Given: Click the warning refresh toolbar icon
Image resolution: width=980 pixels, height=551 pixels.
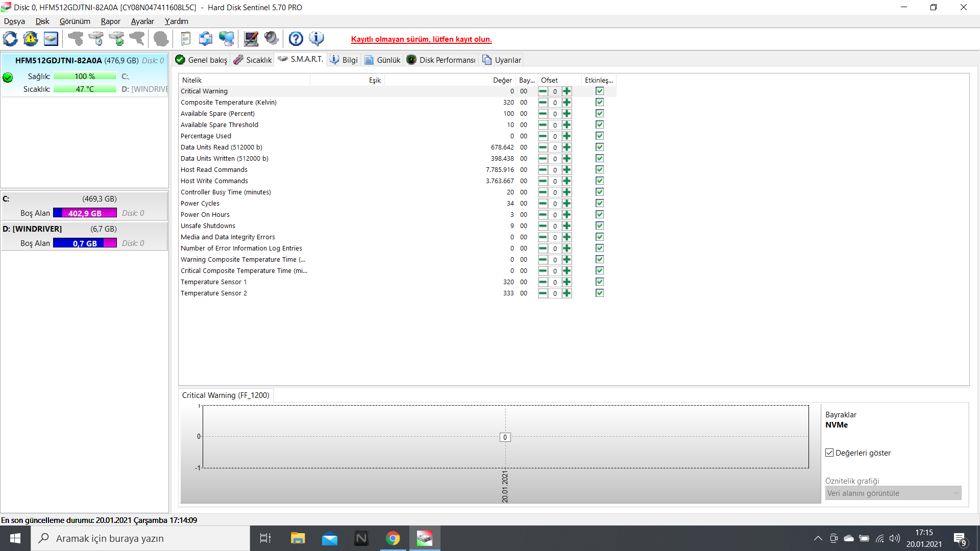Looking at the screenshot, I should [31, 39].
